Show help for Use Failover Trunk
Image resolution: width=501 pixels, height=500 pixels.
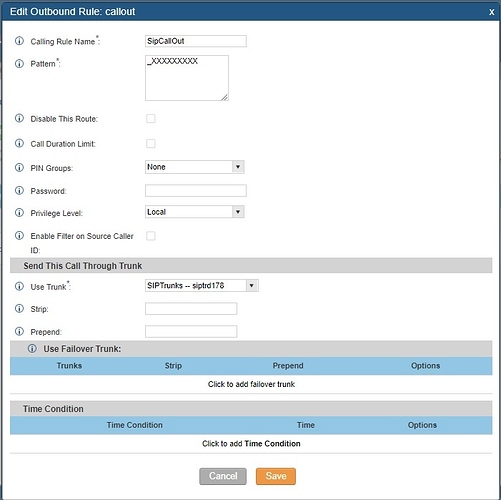point(32,349)
